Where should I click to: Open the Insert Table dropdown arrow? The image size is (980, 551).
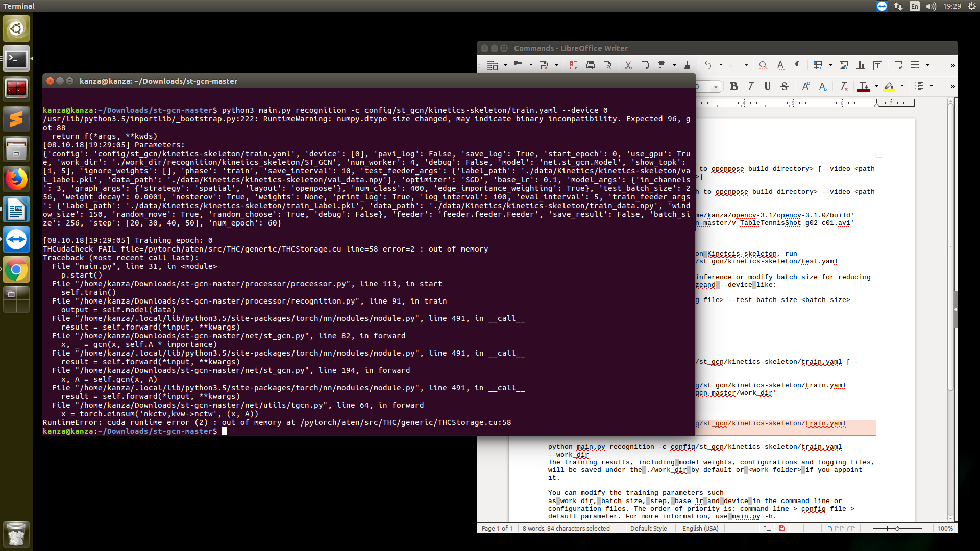(830, 65)
